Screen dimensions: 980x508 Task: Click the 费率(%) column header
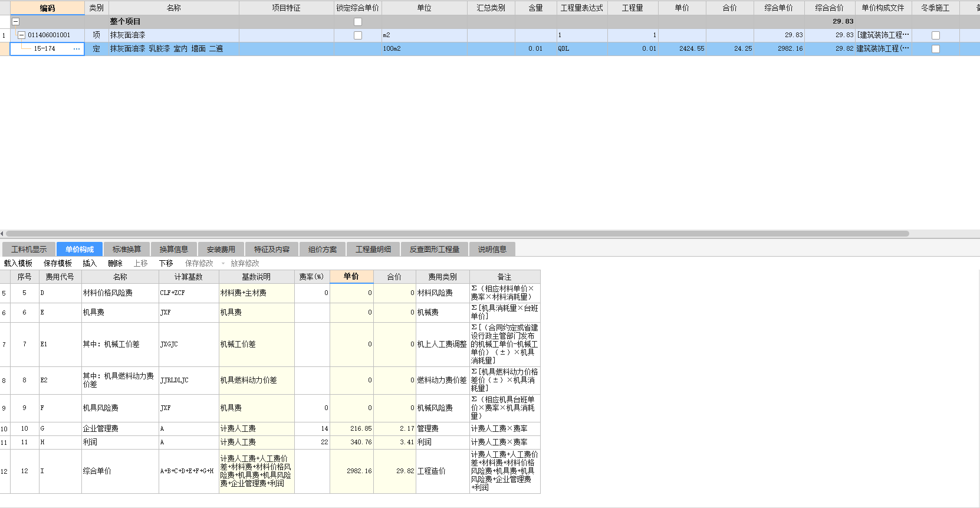pos(311,276)
